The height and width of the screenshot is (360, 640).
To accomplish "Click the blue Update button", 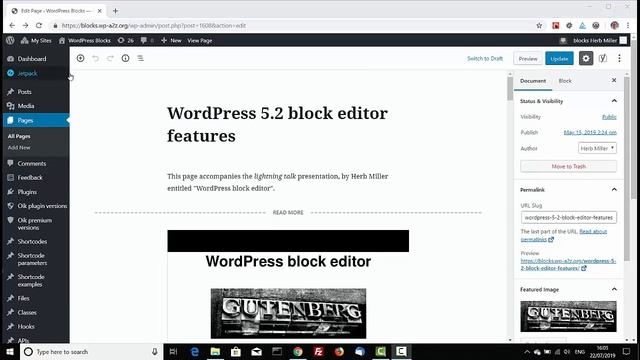I will (x=559, y=59).
